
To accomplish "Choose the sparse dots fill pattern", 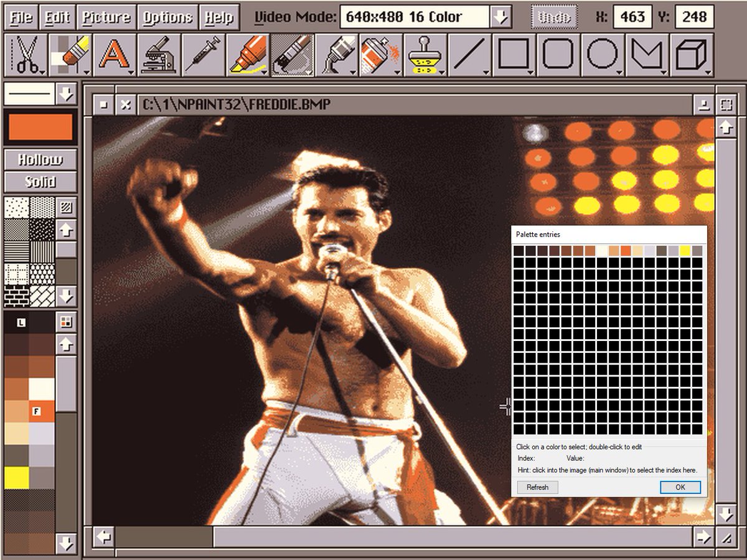I will point(17,207).
